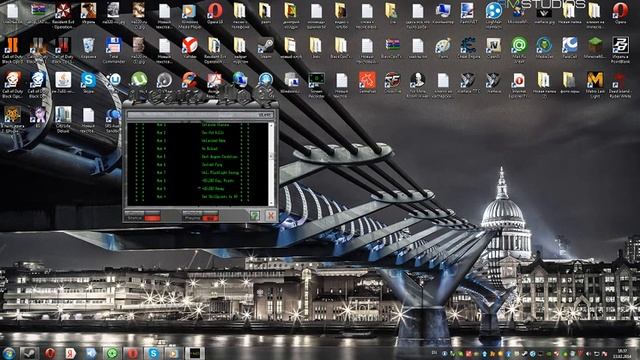Viewport: 640px width, 360px height.
Task: Open Skype from the taskbar
Action: [x=153, y=353]
